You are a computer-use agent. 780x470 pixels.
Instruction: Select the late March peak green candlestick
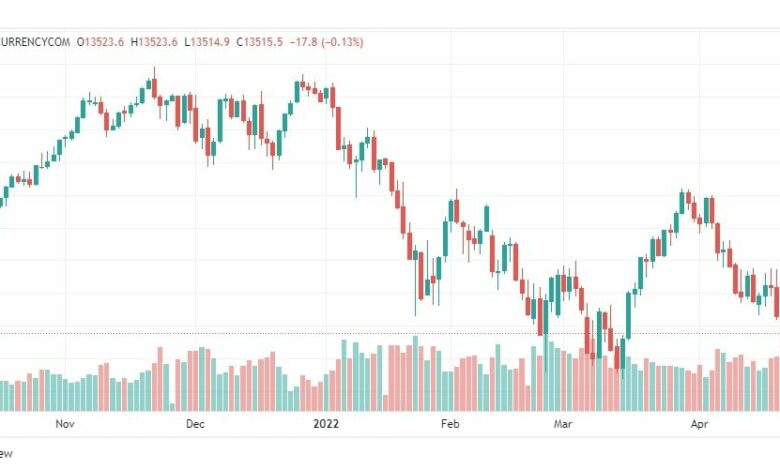(x=682, y=202)
